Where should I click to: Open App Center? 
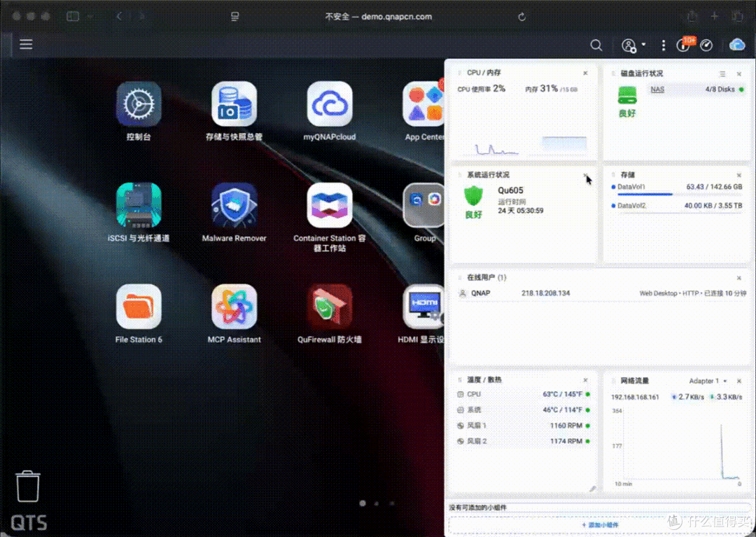[x=423, y=104]
